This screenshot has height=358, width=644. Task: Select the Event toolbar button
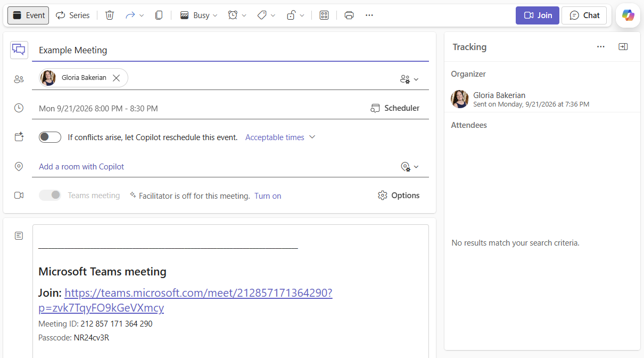(28, 15)
